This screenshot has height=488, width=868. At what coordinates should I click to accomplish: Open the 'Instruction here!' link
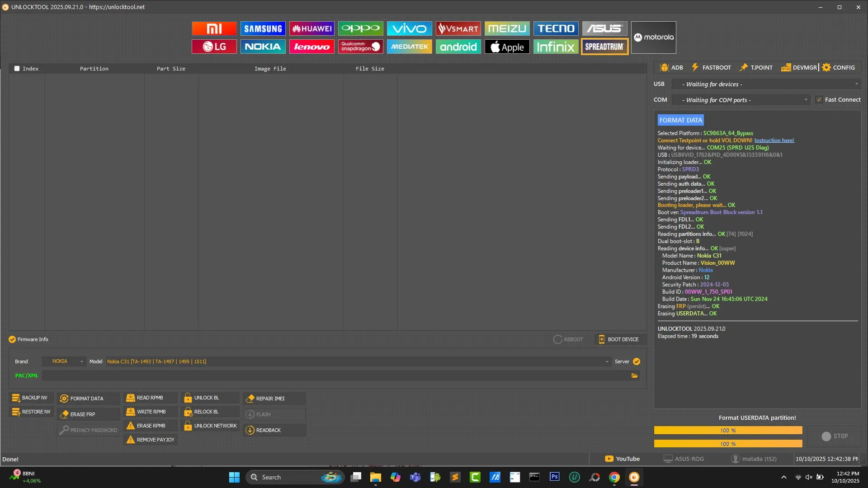coord(774,141)
